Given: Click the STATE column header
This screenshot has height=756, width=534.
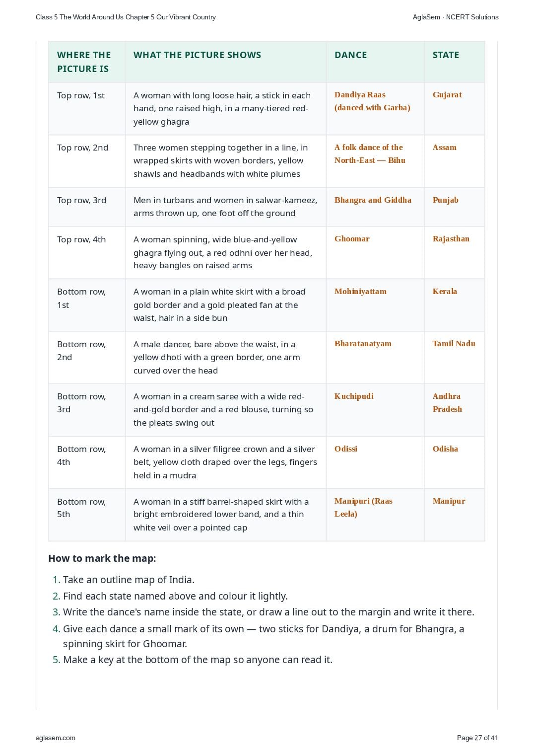Looking at the screenshot, I should pos(446,55).
